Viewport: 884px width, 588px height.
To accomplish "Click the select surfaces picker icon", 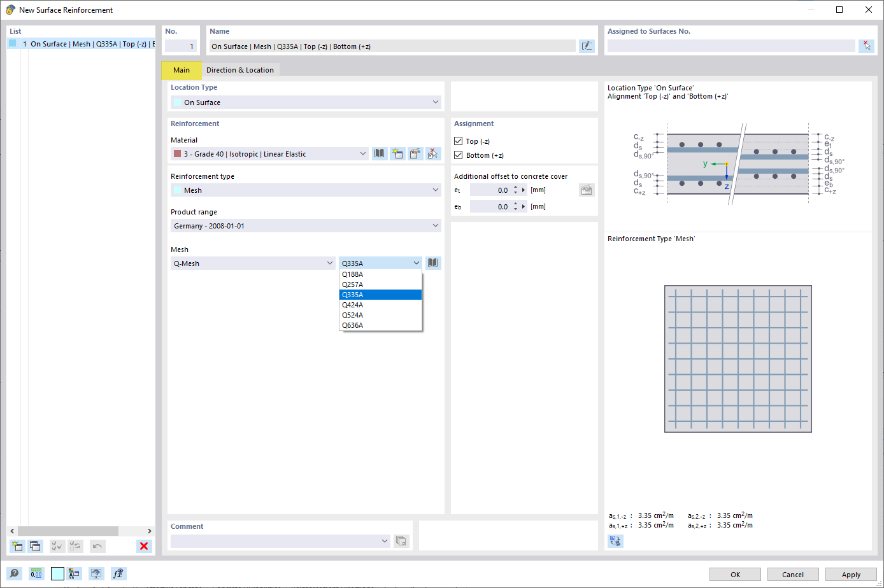I will tap(866, 46).
